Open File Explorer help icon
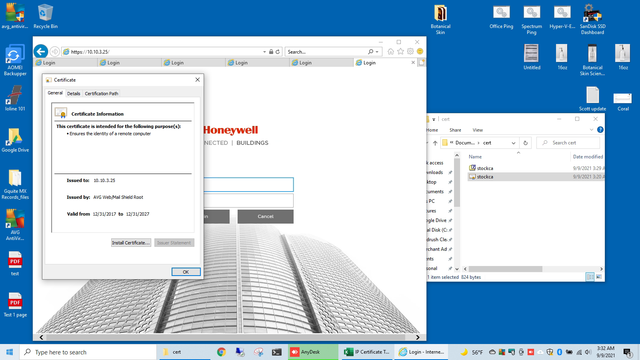 tap(600, 130)
